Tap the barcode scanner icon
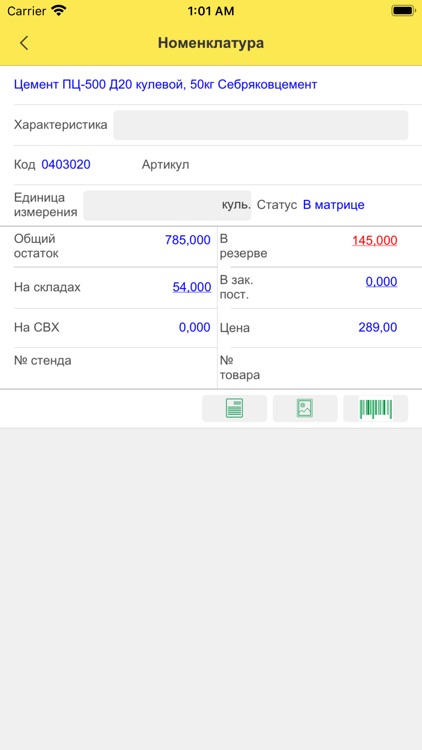The image size is (422, 750). click(376, 408)
